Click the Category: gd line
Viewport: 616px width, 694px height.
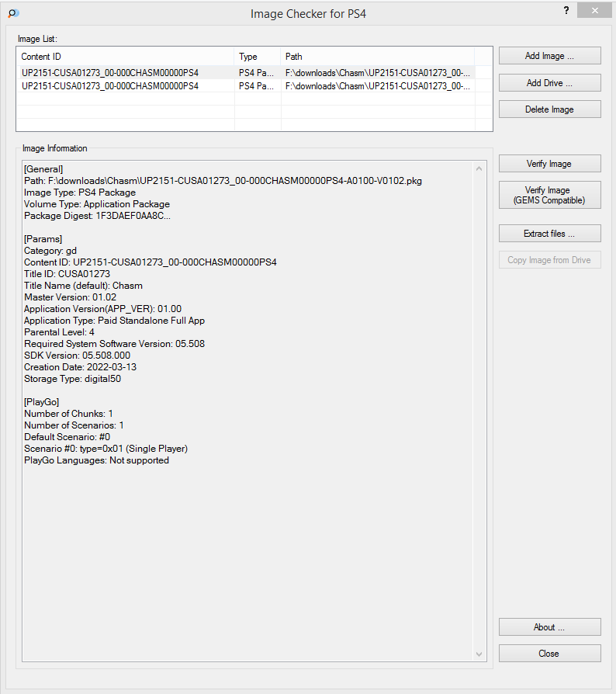[50, 251]
